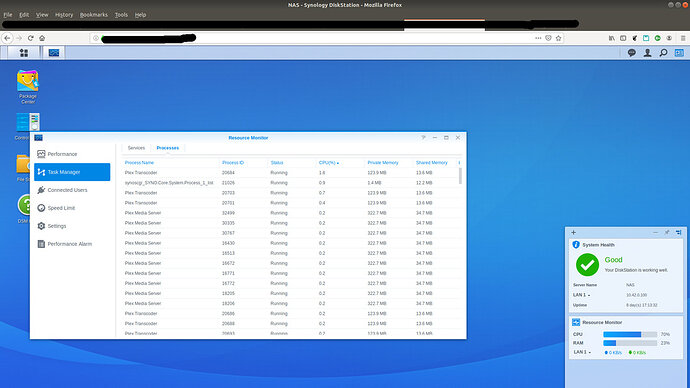Sort by the CPU(%) column header

(x=328, y=163)
